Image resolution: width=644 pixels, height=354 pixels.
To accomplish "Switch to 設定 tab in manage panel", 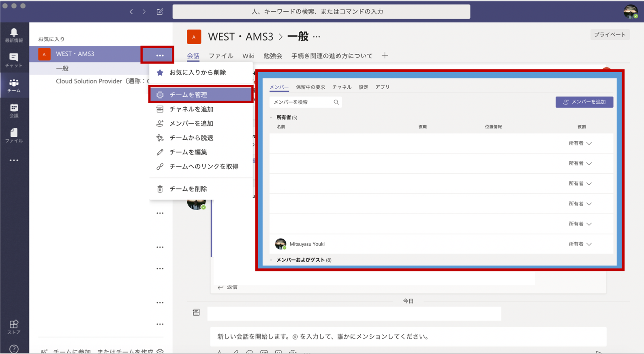I will (364, 87).
